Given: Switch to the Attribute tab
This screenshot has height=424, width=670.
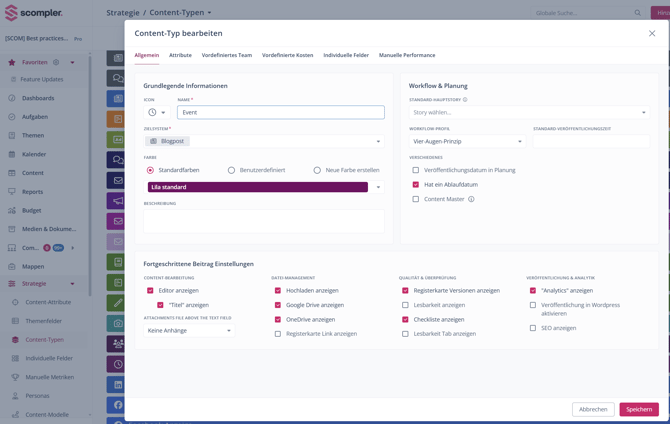Looking at the screenshot, I should click(x=180, y=55).
